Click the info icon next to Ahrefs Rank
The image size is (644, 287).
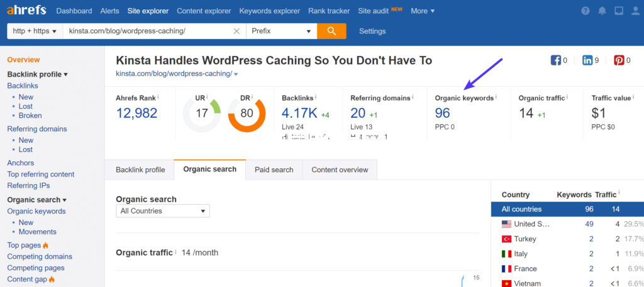coord(158,97)
